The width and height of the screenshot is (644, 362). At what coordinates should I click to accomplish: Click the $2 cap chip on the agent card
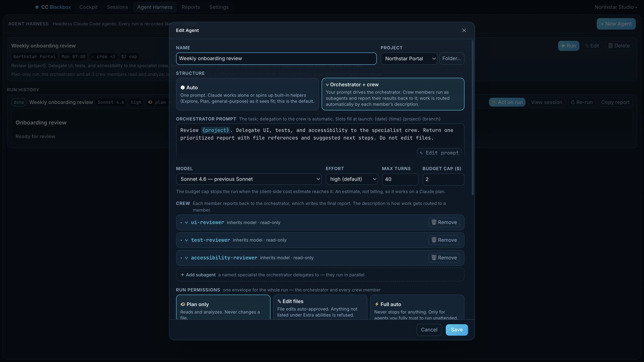click(129, 57)
